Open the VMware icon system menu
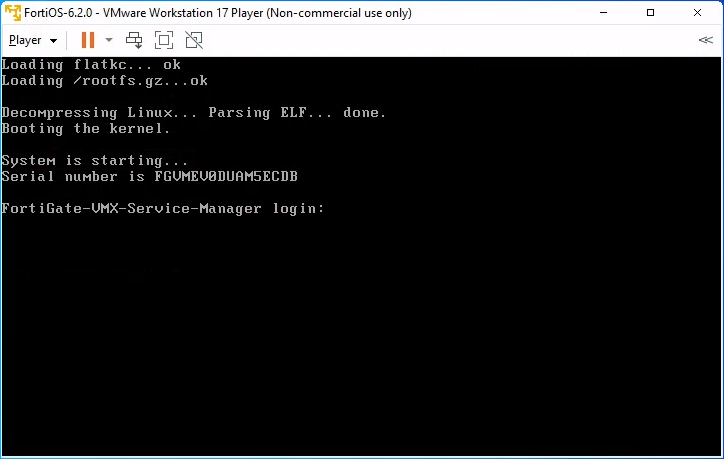This screenshot has width=724, height=459. [x=13, y=12]
